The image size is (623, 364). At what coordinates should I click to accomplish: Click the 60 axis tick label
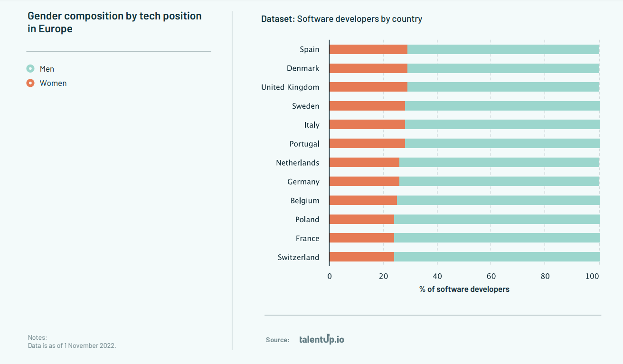coord(491,276)
